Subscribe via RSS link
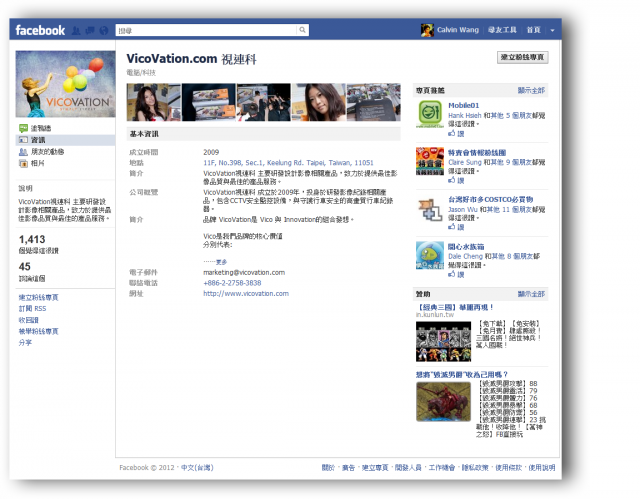The height and width of the screenshot is (499, 640). [32, 309]
